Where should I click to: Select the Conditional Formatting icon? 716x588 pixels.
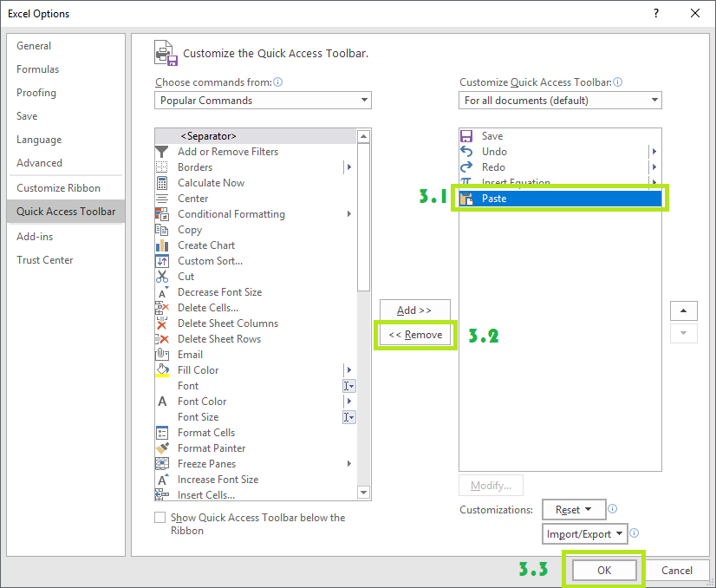tap(161, 214)
